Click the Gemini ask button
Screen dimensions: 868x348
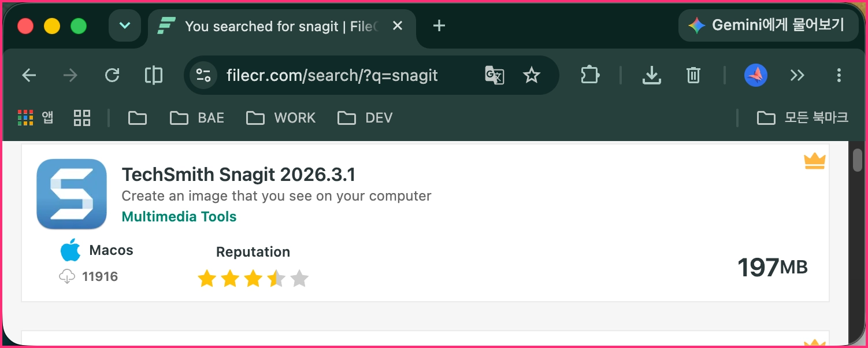(x=768, y=25)
